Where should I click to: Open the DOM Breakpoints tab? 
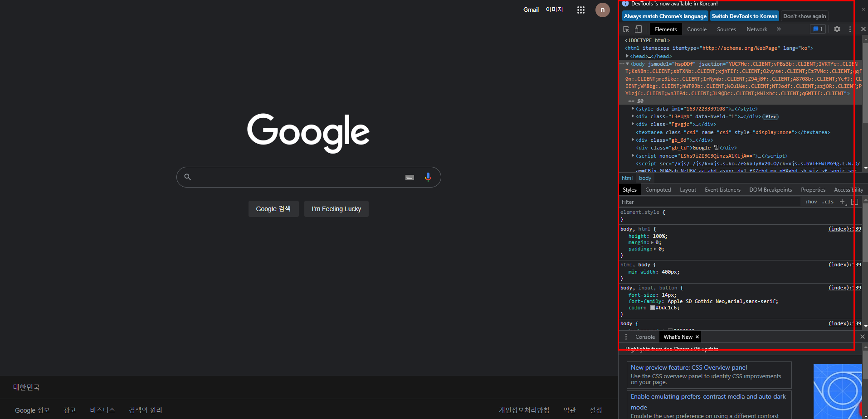pyautogui.click(x=770, y=190)
